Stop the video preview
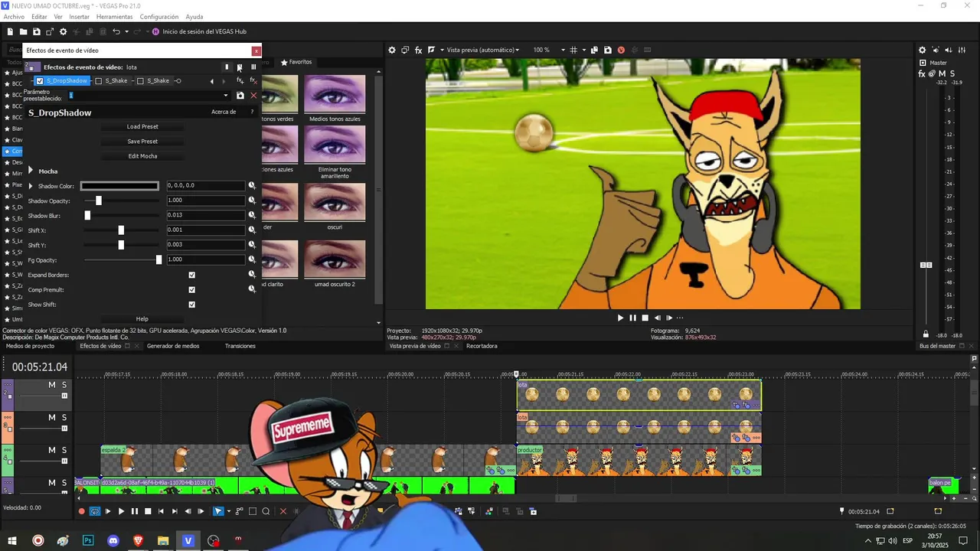The width and height of the screenshot is (980, 551). tap(645, 318)
